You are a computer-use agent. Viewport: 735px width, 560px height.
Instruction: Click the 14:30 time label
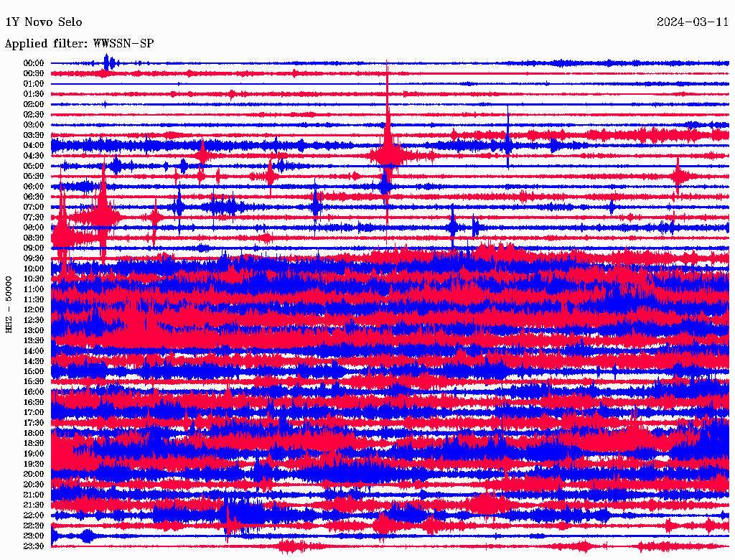(x=34, y=361)
